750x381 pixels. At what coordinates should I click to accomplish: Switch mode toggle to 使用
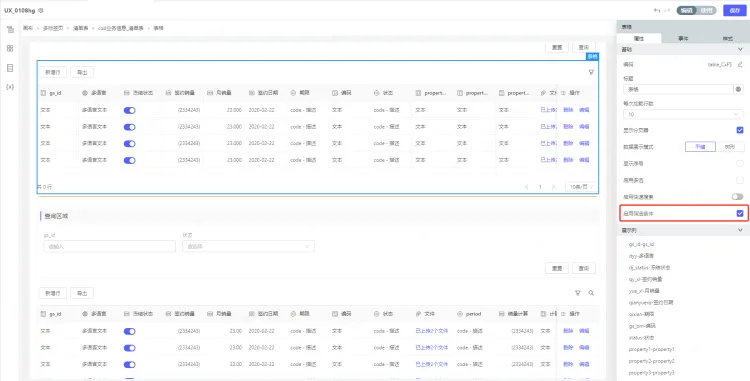pyautogui.click(x=706, y=11)
